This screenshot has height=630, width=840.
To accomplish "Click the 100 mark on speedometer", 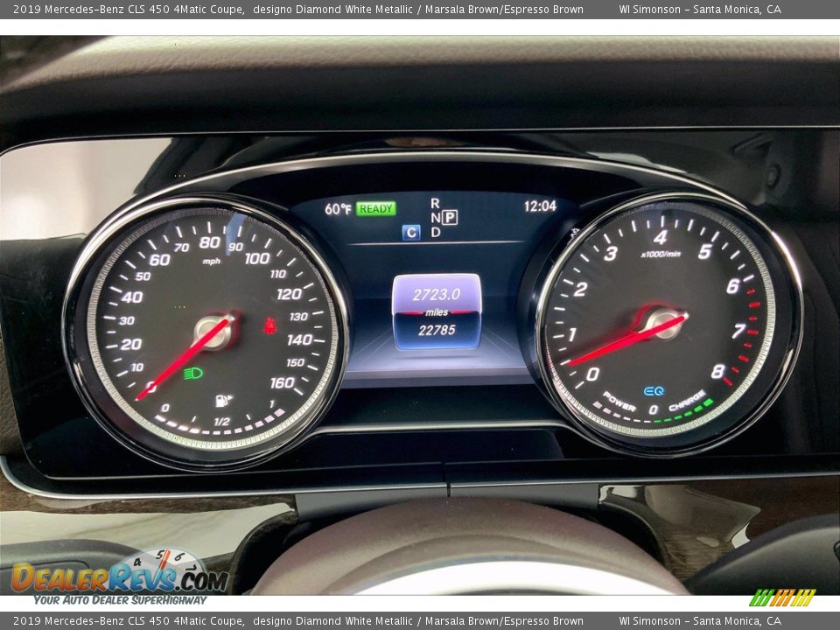I will point(257,259).
